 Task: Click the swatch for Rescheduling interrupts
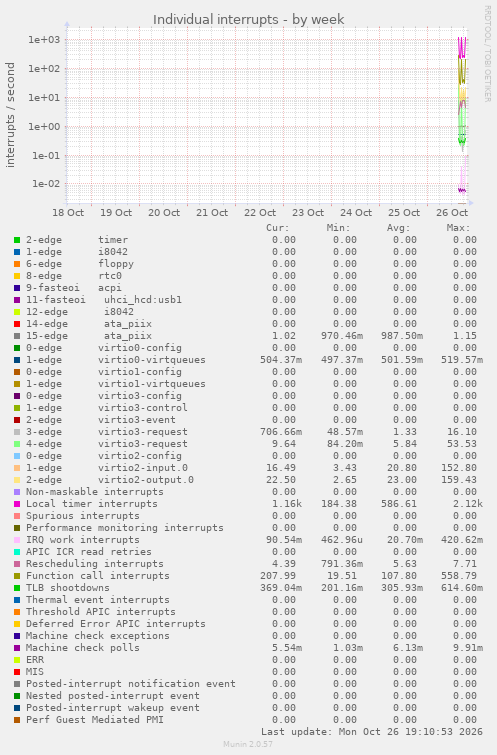click(x=17, y=564)
